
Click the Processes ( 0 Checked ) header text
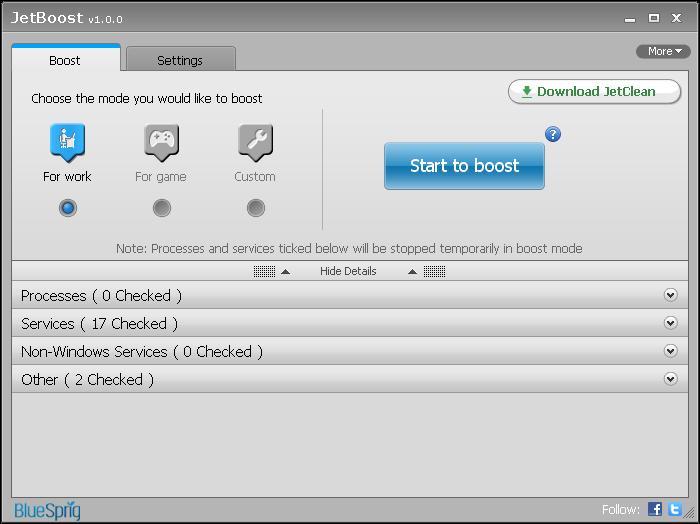coord(101,296)
